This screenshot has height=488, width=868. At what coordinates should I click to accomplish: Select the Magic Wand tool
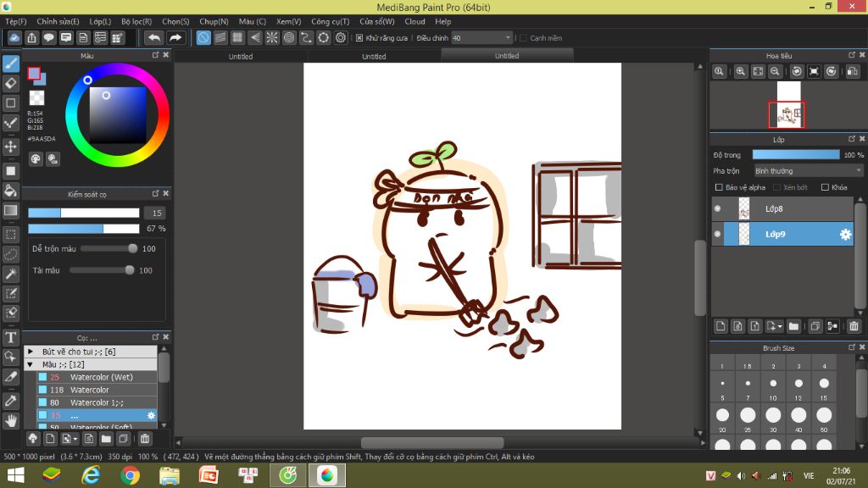tap(11, 274)
